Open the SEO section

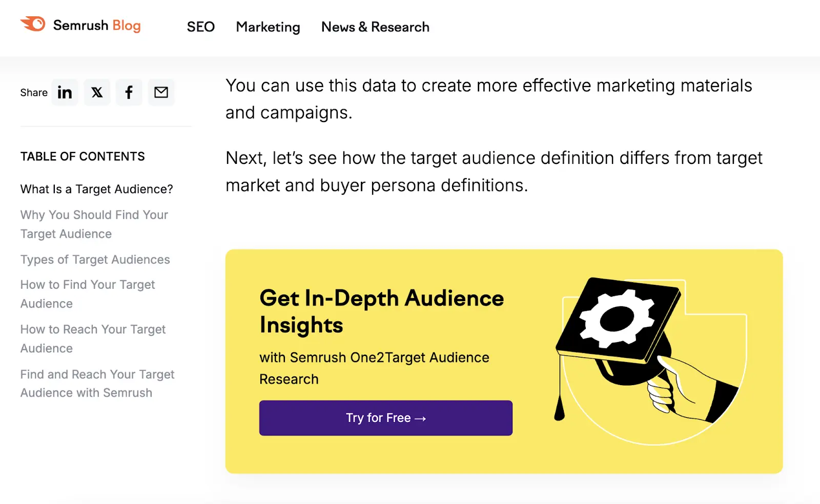click(x=200, y=27)
